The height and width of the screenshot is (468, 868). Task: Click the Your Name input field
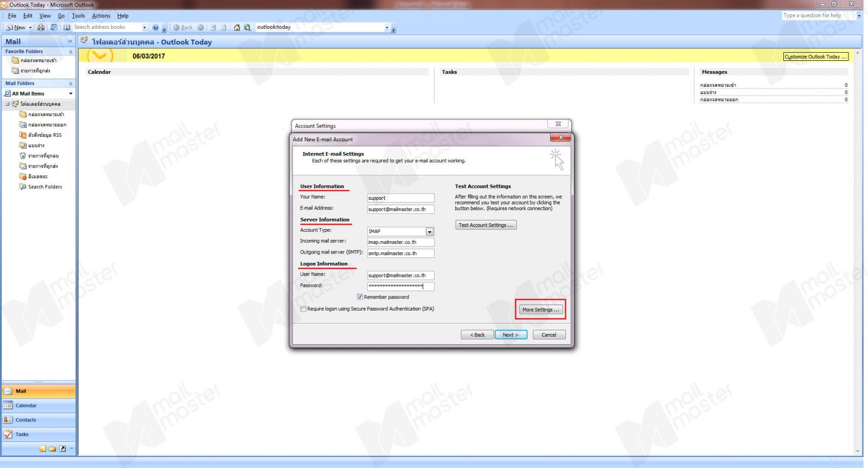pos(400,198)
